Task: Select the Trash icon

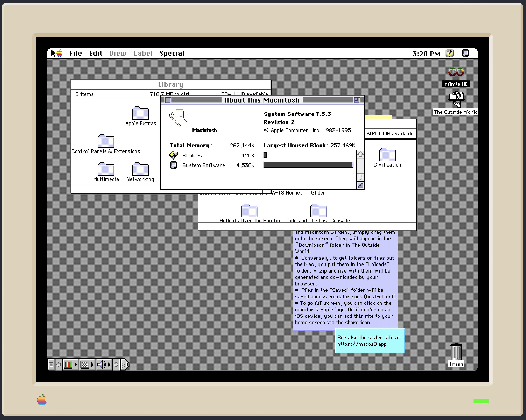Action: [456, 352]
